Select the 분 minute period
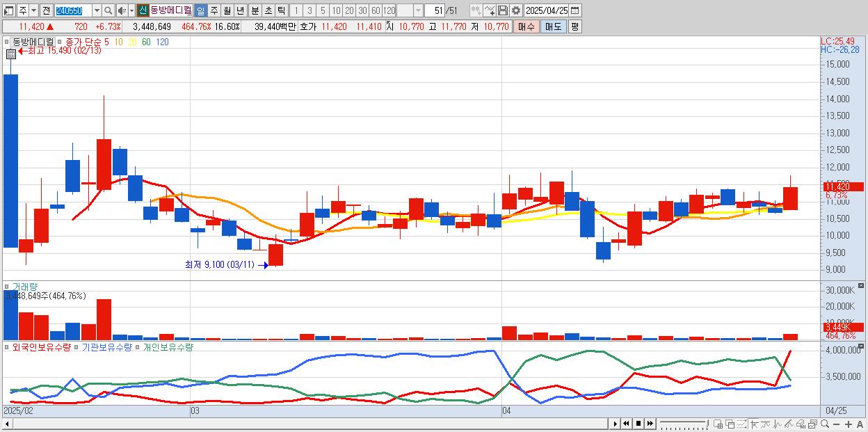Viewport: 868px width, 432px height. tap(255, 10)
